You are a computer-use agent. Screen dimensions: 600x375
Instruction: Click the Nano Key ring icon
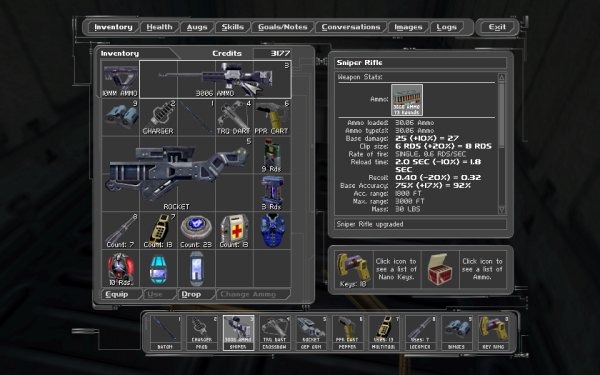tap(353, 269)
